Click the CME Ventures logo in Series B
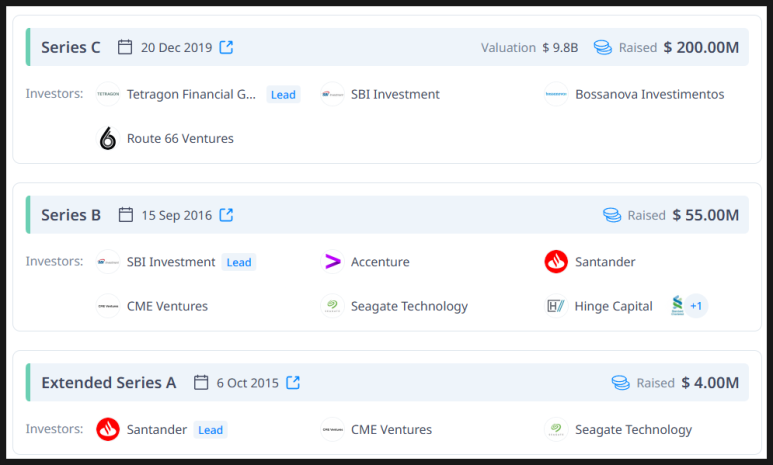Viewport: 773px width, 465px height. pos(108,306)
